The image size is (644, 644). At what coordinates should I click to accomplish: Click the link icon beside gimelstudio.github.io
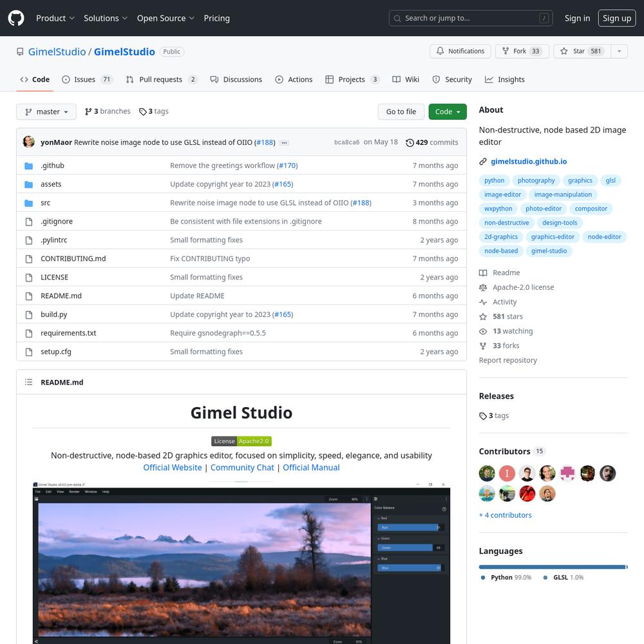tap(483, 162)
